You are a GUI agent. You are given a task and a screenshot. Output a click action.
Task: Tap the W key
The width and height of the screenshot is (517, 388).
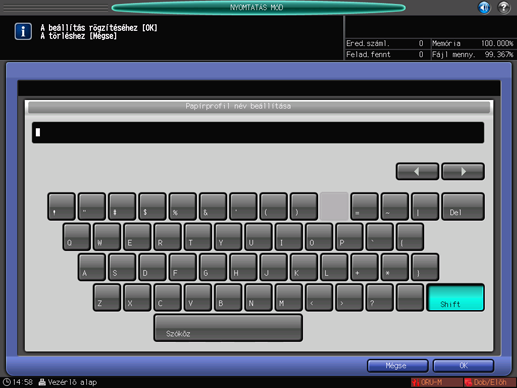(x=107, y=237)
